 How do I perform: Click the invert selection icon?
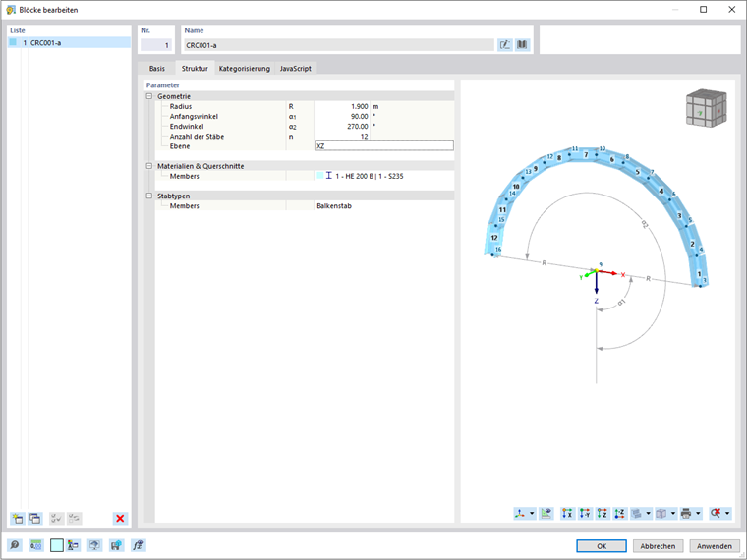[74, 518]
